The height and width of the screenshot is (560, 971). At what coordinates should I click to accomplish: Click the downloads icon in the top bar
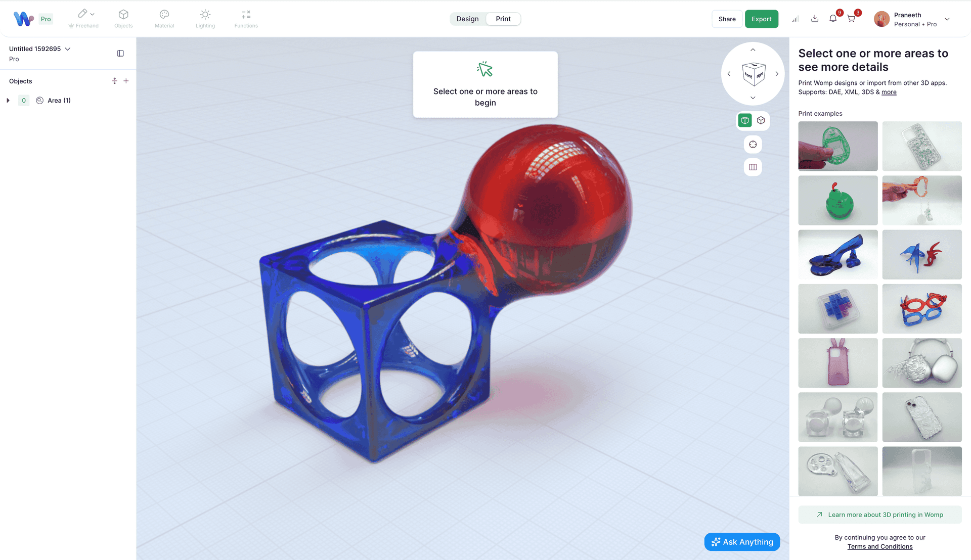click(x=814, y=18)
